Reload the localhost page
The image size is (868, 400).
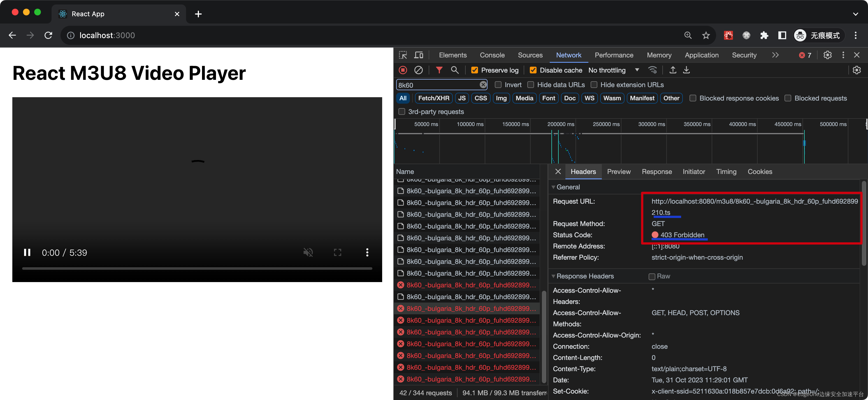pyautogui.click(x=48, y=35)
